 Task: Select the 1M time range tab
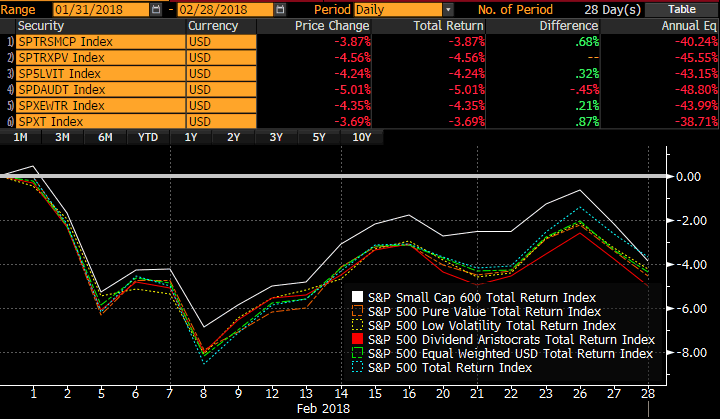pyautogui.click(x=20, y=137)
